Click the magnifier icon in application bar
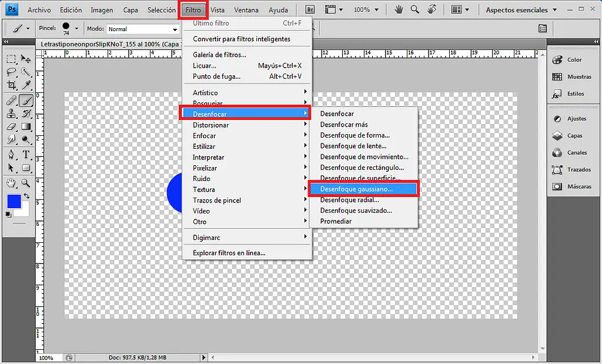602x364 pixels. 414,9
